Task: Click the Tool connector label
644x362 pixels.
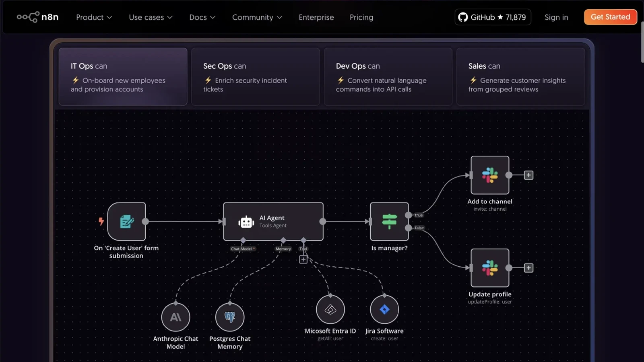Action: click(303, 249)
